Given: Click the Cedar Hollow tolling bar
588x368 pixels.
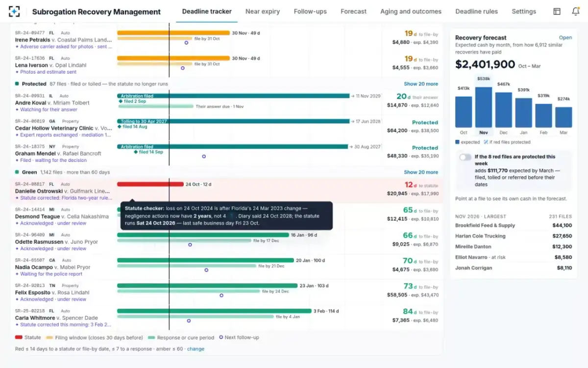Looking at the screenshot, I should (x=233, y=121).
